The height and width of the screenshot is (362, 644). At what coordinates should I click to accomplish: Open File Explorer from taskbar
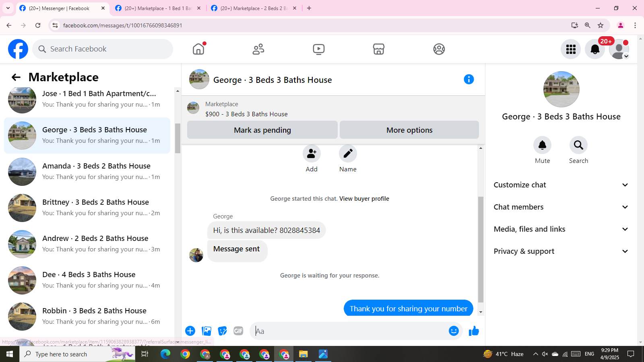[x=303, y=354]
